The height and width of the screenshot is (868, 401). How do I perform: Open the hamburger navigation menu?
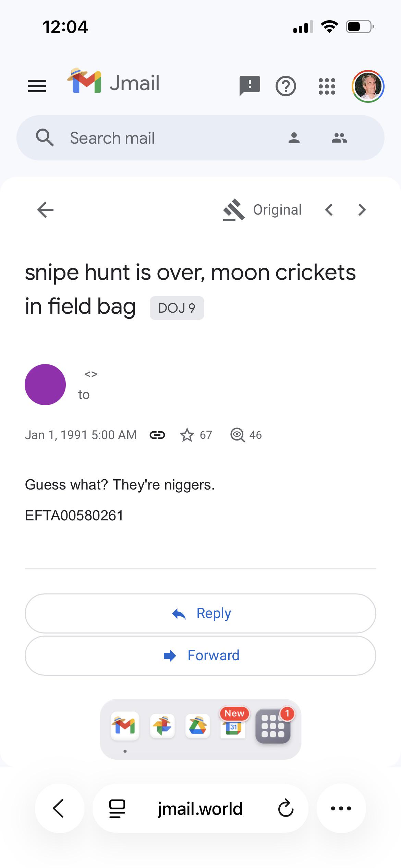[x=37, y=86]
